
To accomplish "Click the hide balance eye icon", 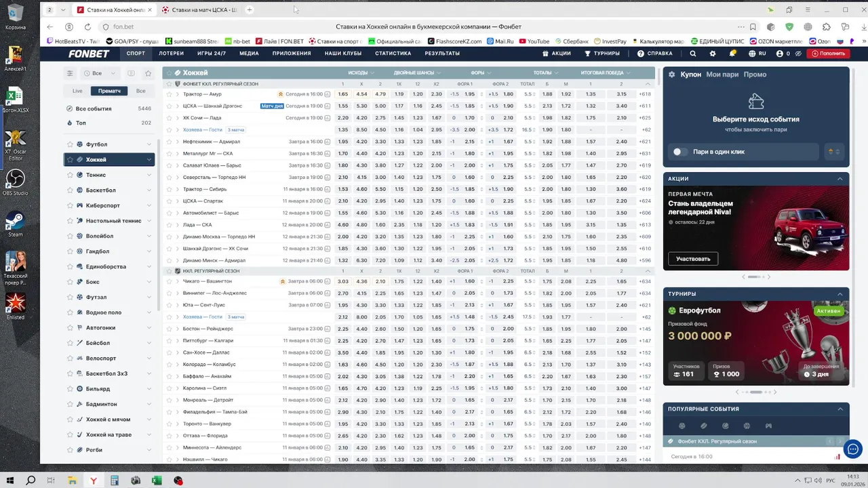I will pyautogui.click(x=798, y=54).
